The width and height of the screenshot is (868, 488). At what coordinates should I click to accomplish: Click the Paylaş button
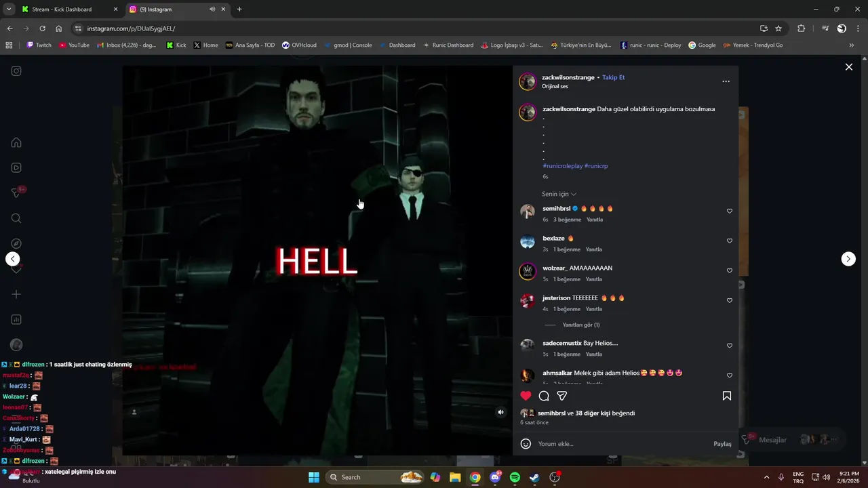point(722,444)
